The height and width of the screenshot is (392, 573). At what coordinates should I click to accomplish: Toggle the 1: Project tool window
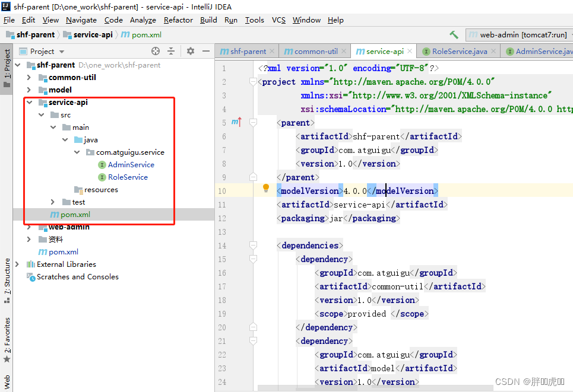point(7,69)
